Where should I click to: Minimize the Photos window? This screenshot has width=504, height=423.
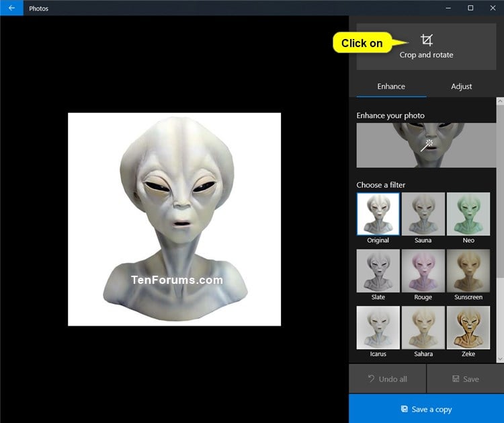448,8
